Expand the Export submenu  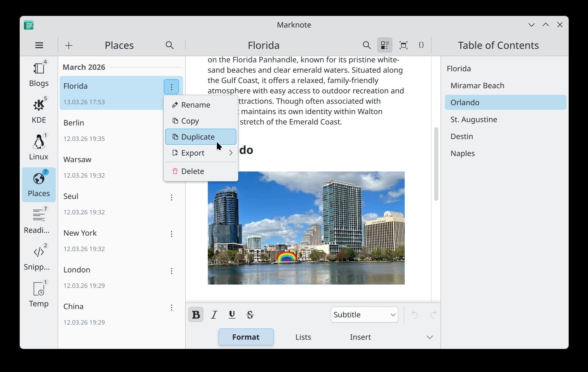(201, 153)
